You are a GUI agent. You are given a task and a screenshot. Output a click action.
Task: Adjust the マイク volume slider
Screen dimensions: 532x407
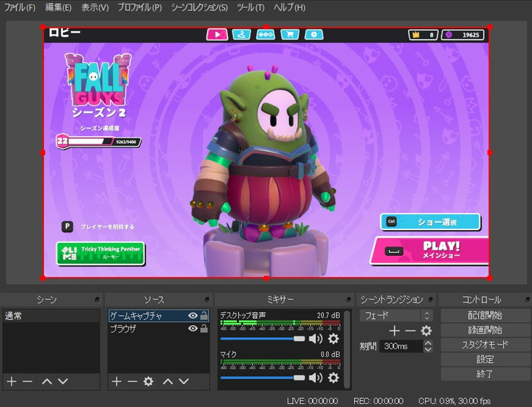[263, 378]
